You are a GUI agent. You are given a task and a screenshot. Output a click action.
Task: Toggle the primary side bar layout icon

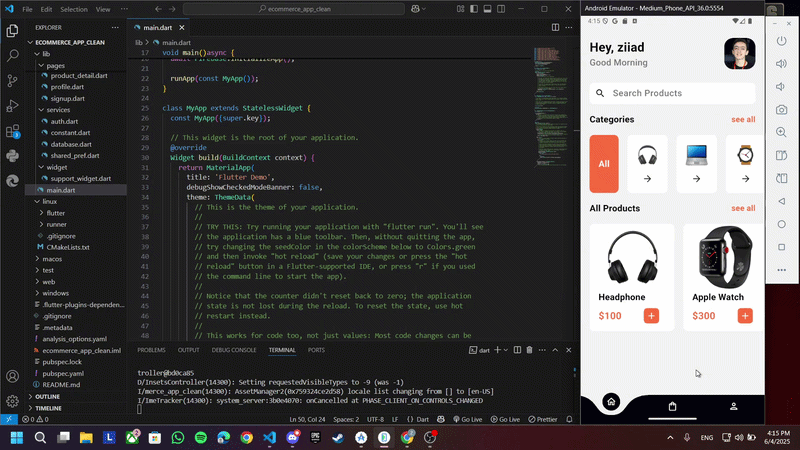(474, 9)
